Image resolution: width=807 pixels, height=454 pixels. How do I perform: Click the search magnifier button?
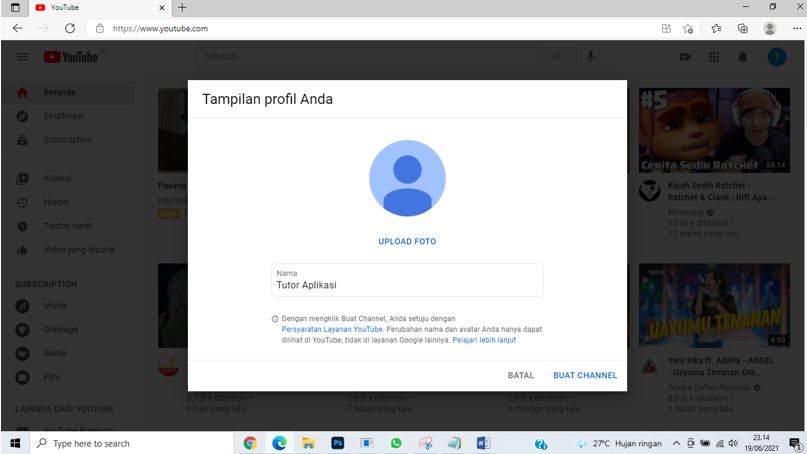point(557,57)
